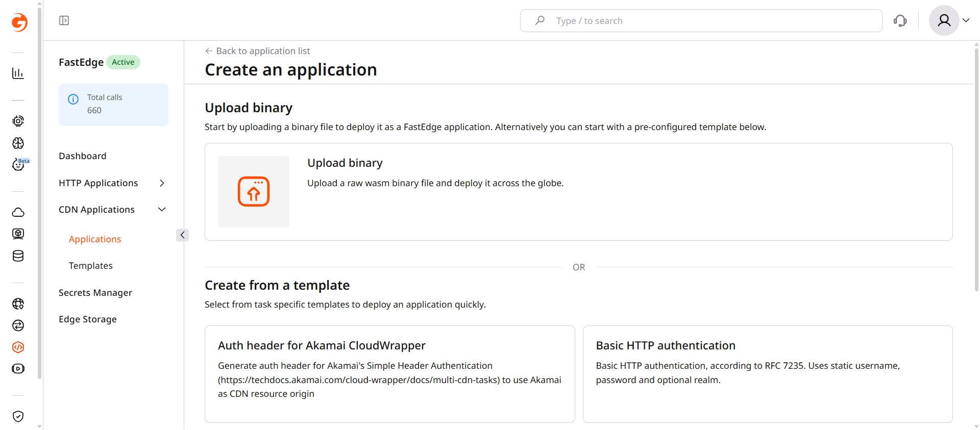This screenshot has width=980, height=430.
Task: Click the Gcore logo icon
Action: tap(19, 22)
